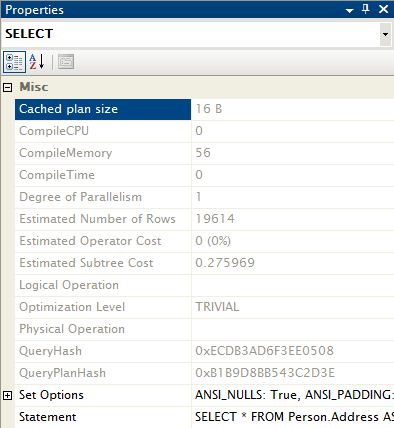Click the Misc category header
Image resolution: width=394 pixels, height=428 pixels.
tap(34, 87)
